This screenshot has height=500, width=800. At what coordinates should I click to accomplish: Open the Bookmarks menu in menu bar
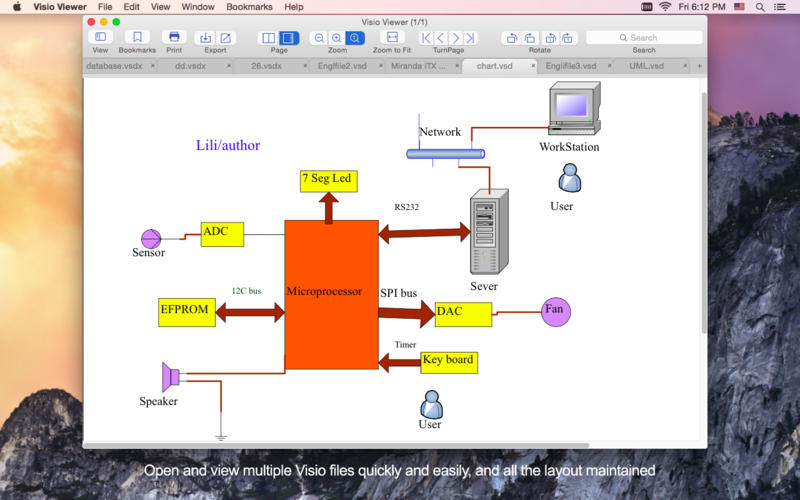pos(249,7)
